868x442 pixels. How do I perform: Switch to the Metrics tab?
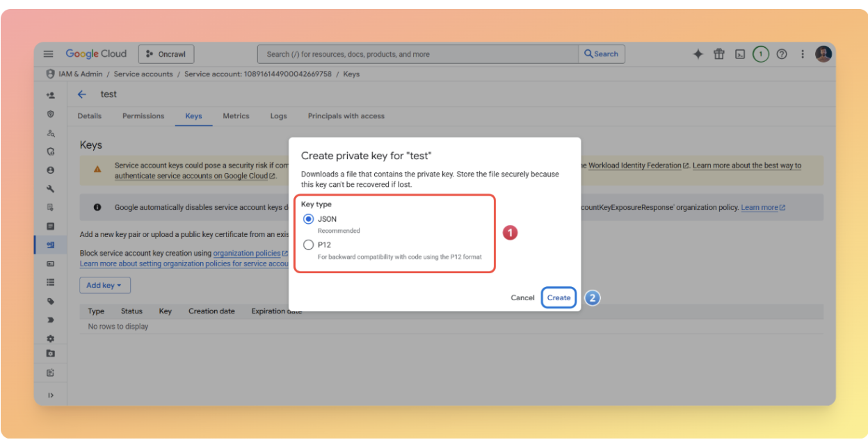[x=236, y=116]
